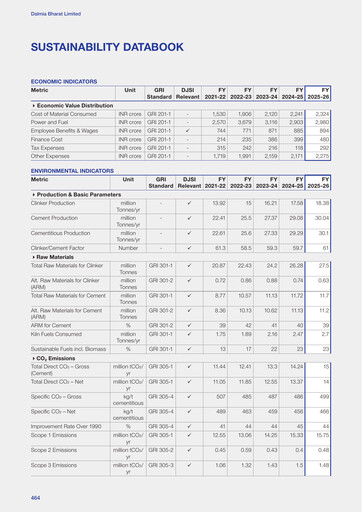Click value '3,679' in Power and Fuel row

click(x=245, y=122)
